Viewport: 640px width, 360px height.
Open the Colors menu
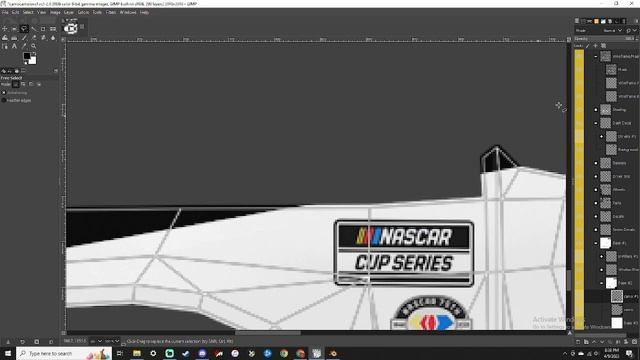[83, 13]
